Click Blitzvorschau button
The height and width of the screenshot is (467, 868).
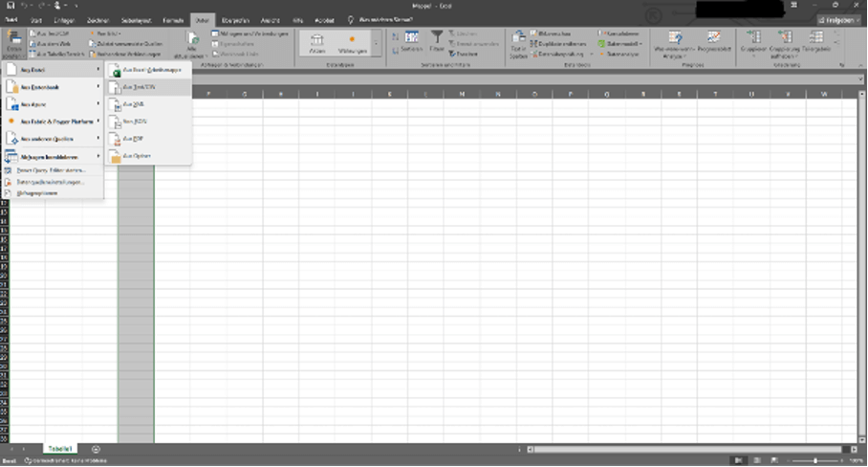tap(551, 33)
